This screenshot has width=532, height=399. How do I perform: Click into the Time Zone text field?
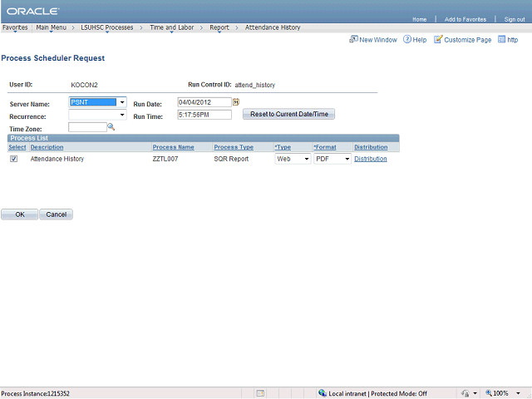(x=87, y=127)
